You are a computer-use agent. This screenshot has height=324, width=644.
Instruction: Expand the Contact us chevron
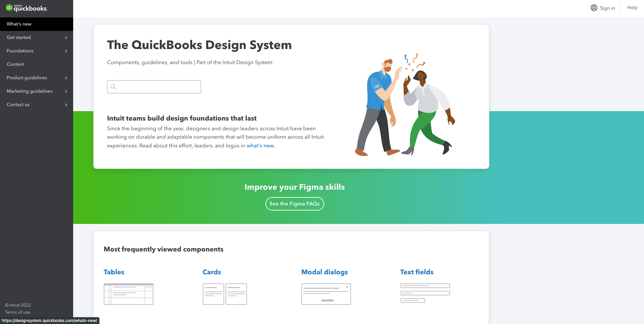click(66, 105)
